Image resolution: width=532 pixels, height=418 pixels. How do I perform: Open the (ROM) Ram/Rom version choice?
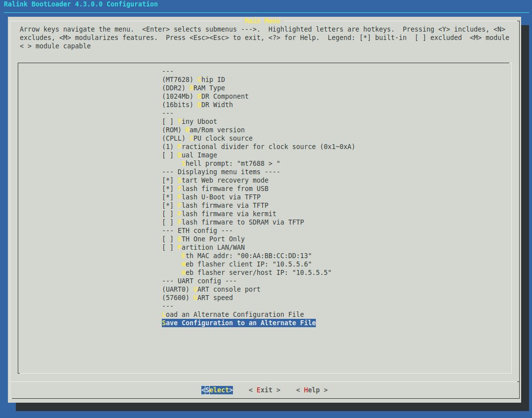click(203, 130)
